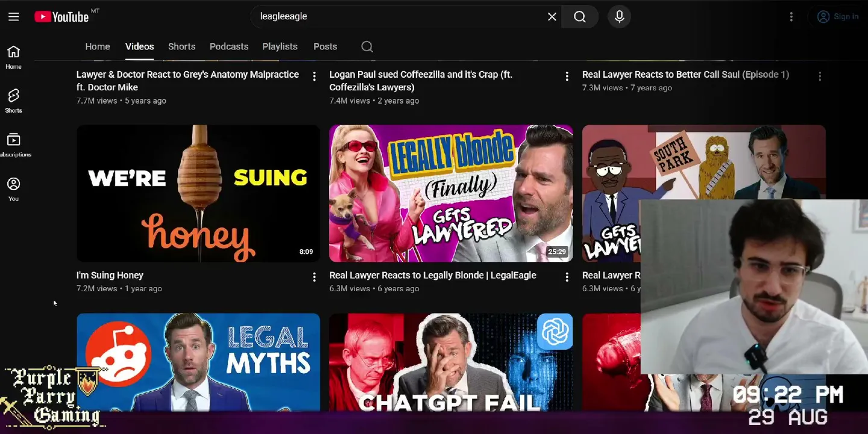Play the We're Suing Honey thumbnail
Screen dimensions: 868x434
point(198,193)
